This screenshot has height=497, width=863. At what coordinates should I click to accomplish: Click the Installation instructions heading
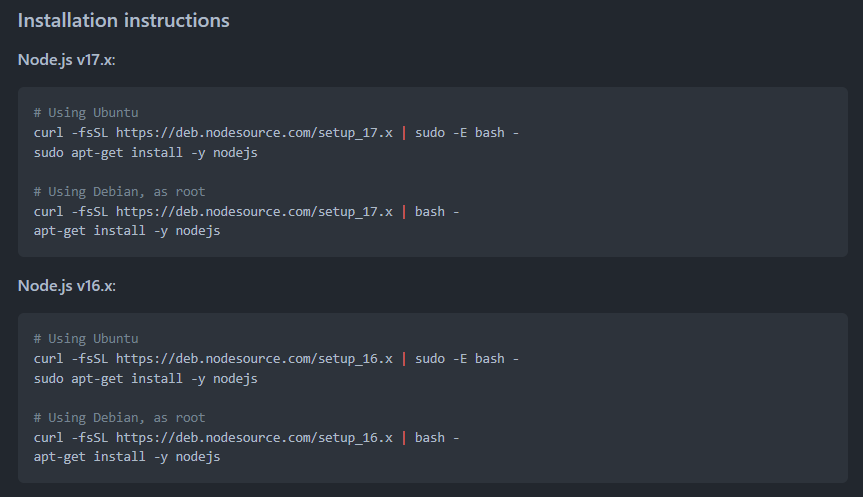(x=123, y=20)
